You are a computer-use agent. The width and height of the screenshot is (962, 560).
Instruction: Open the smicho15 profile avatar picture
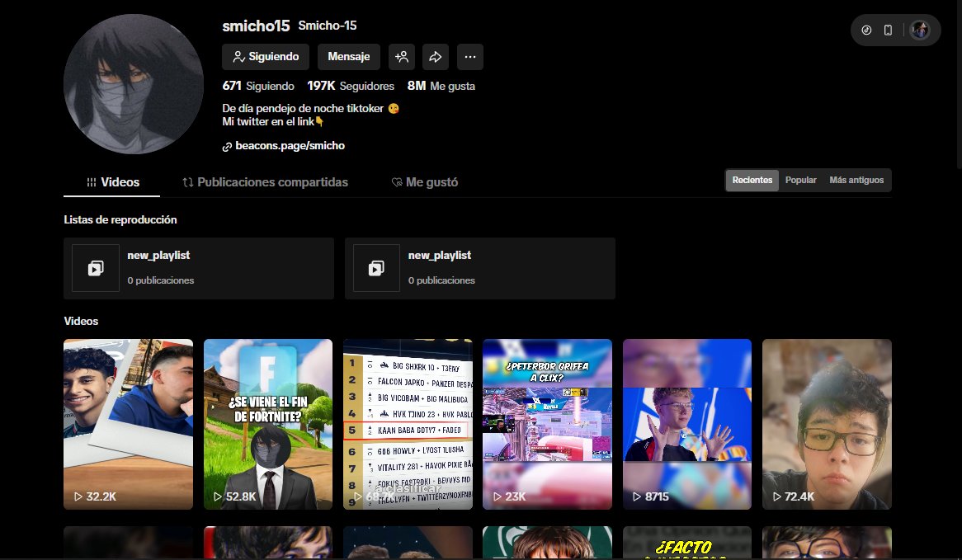click(134, 84)
